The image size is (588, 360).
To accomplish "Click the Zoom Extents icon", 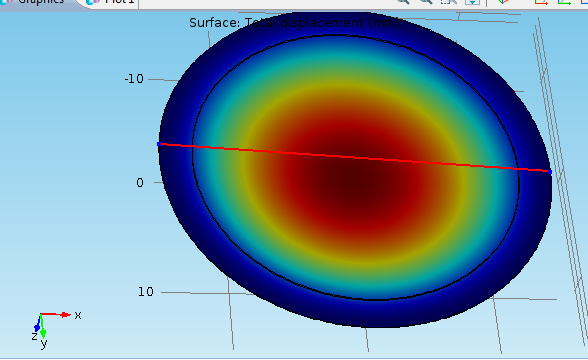I will click(472, 2).
